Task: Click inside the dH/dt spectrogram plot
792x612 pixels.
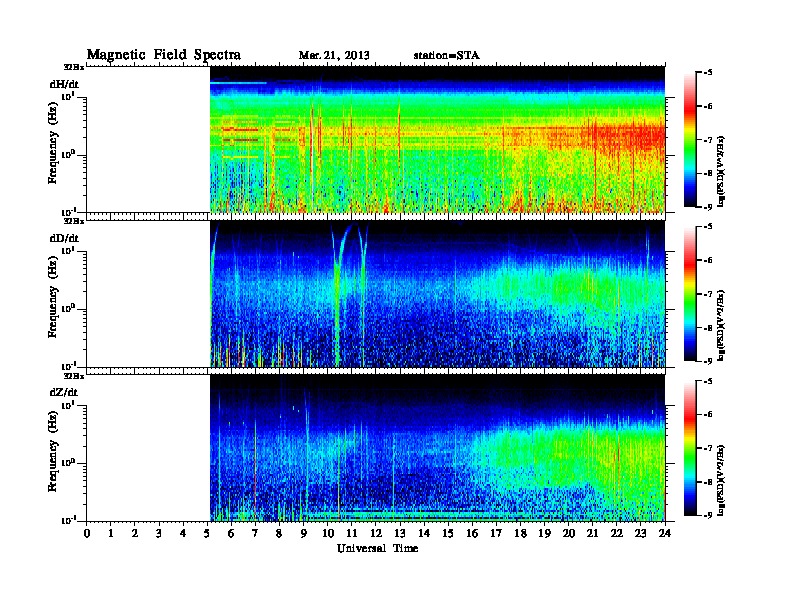Action: click(437, 139)
